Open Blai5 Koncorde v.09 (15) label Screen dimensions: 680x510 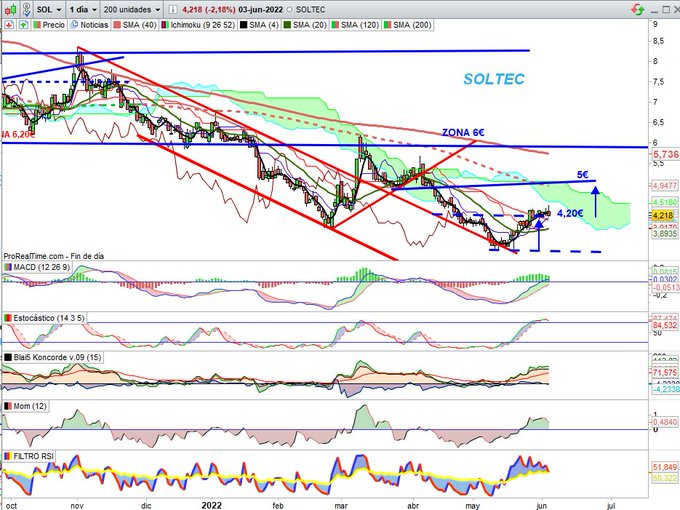point(57,357)
